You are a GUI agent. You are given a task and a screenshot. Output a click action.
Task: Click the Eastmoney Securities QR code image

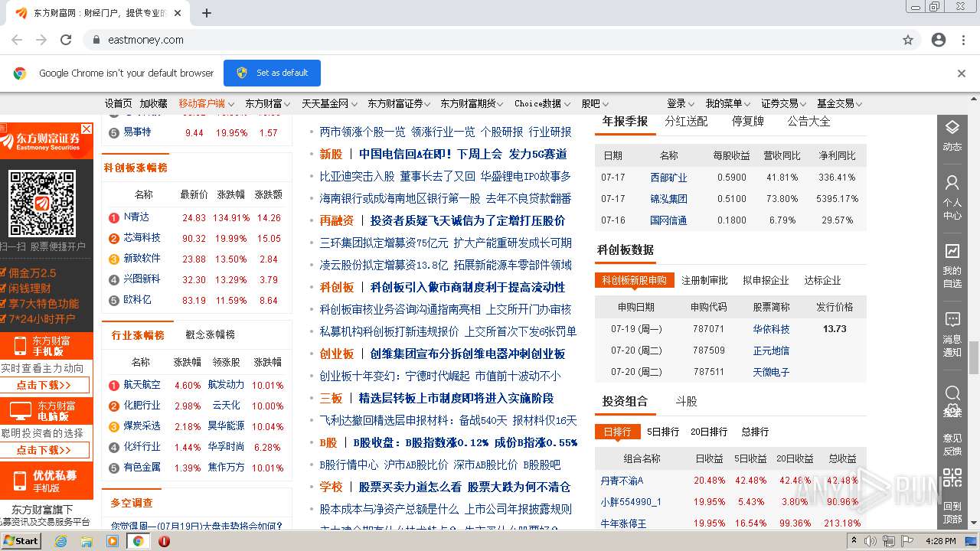[x=41, y=203]
